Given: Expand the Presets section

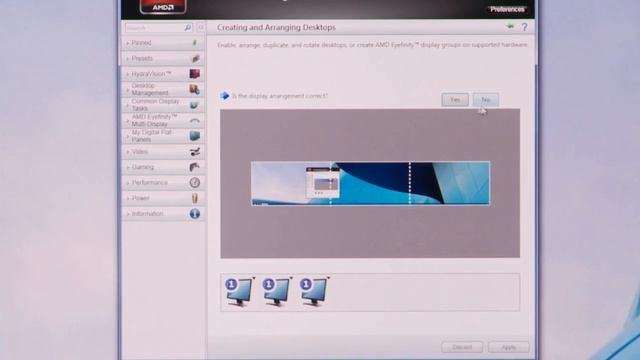Looking at the screenshot, I should 163,58.
